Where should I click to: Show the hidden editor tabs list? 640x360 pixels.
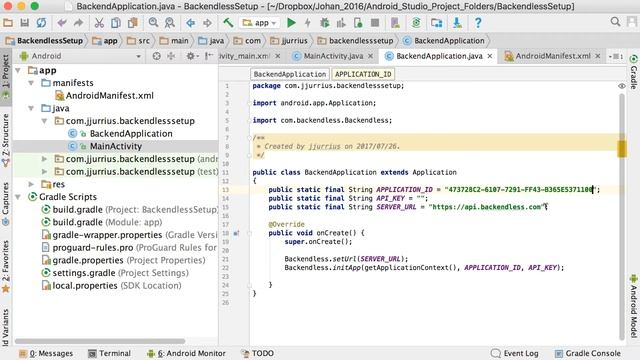coord(616,56)
